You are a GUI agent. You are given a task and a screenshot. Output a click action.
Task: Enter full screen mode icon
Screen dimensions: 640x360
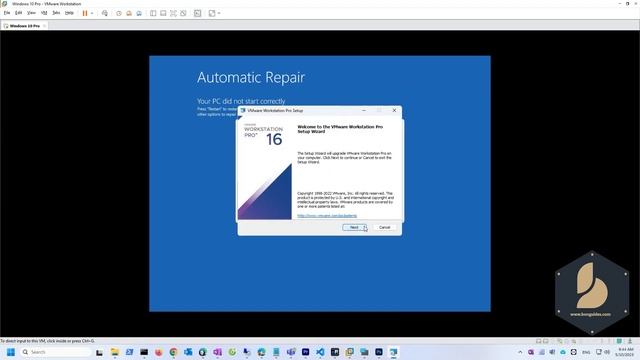(x=173, y=13)
